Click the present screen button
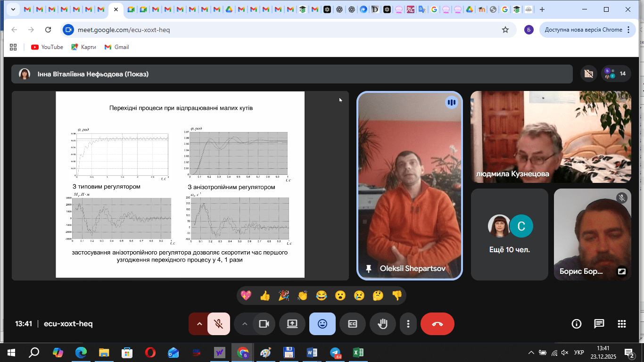This screenshot has width=644, height=362. [x=292, y=324]
